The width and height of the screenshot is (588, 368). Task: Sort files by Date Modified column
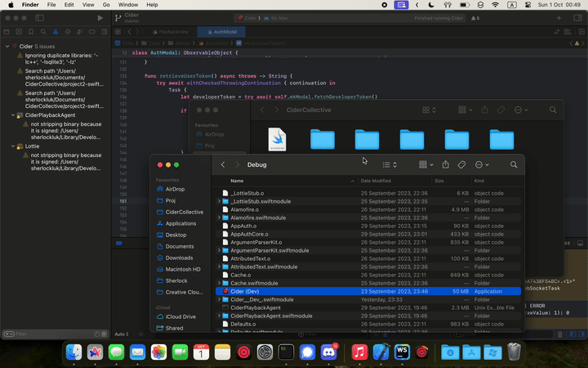[x=376, y=181]
